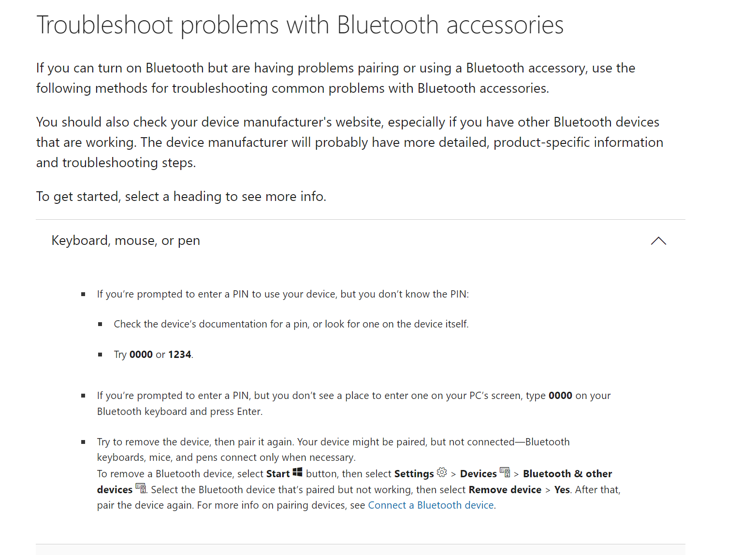Viewport: 756px width, 555px height.
Task: Click "Check the device's documentation for a pin" bullet
Action: (x=291, y=324)
